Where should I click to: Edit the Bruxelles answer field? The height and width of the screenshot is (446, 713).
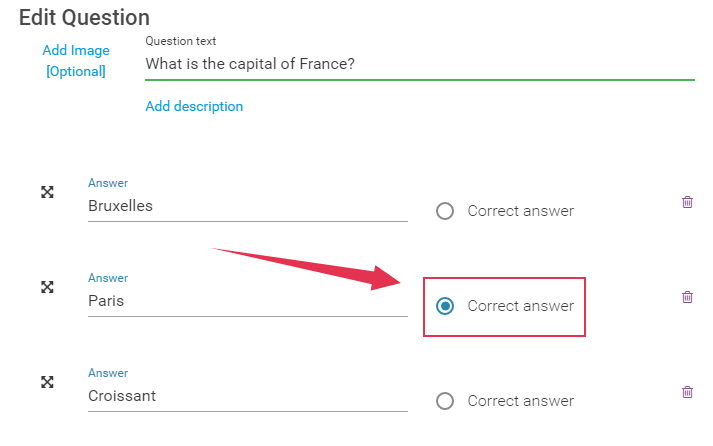click(248, 206)
